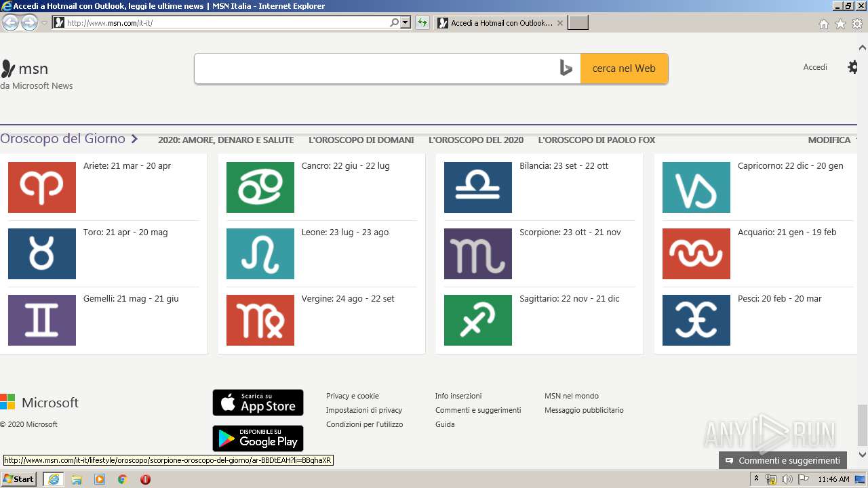Open the Cancro zodiac icon

260,187
